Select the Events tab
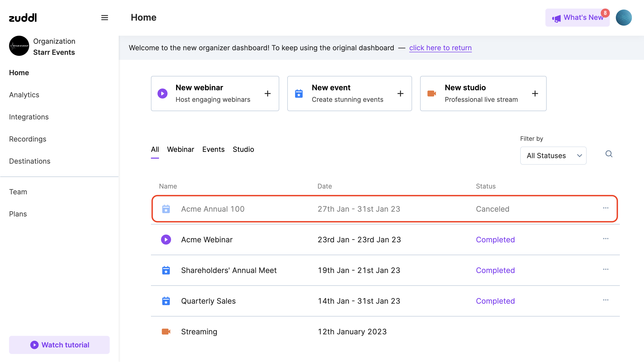Viewport: 644px width, 362px height. (213, 149)
